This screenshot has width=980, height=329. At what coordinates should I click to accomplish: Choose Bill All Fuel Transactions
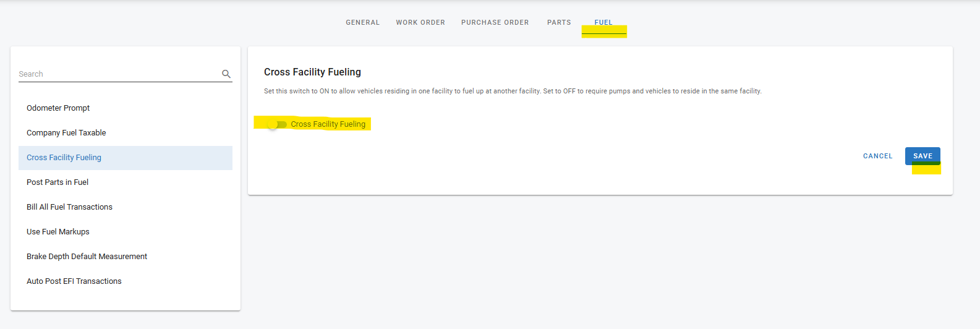[x=69, y=207]
